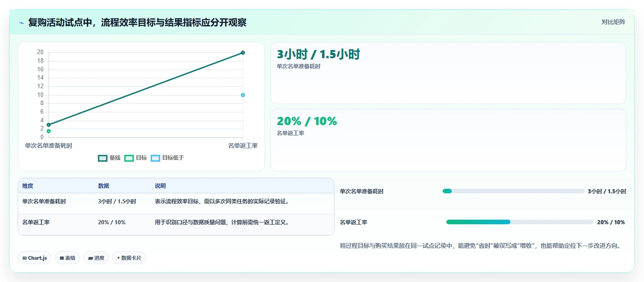Click the 进度 chip icon
Image resolution: width=644 pixels, height=282 pixels.
[90, 258]
